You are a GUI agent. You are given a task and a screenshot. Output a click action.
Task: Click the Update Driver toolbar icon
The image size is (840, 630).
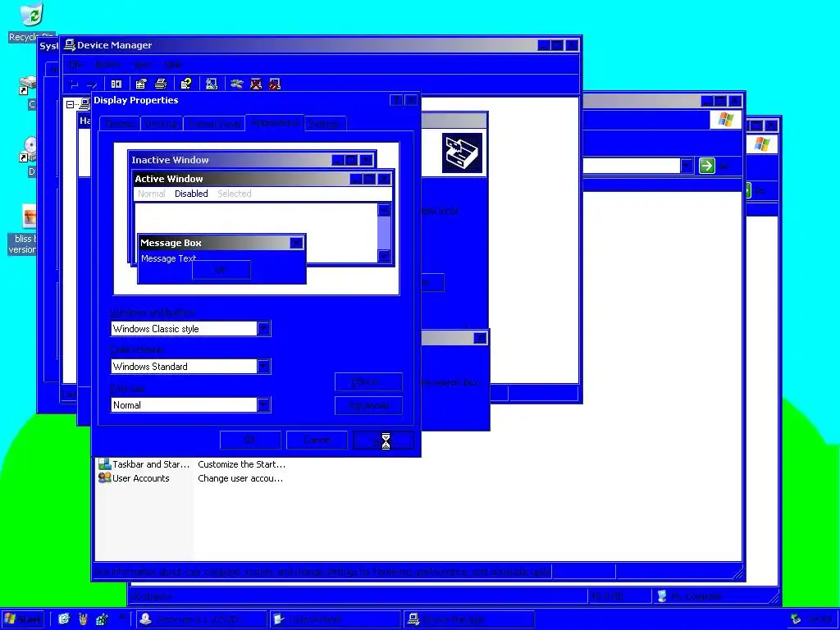click(237, 84)
